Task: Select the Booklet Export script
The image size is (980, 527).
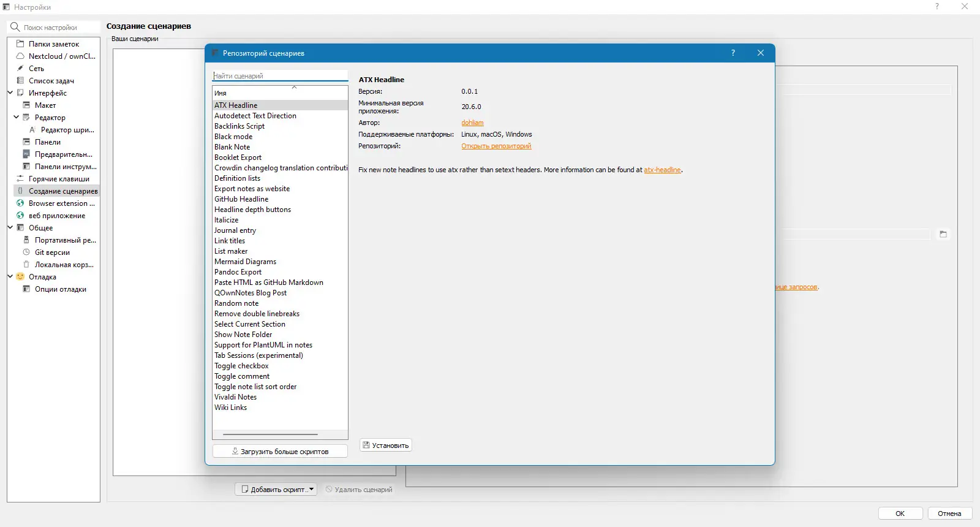Action: click(x=280, y=157)
